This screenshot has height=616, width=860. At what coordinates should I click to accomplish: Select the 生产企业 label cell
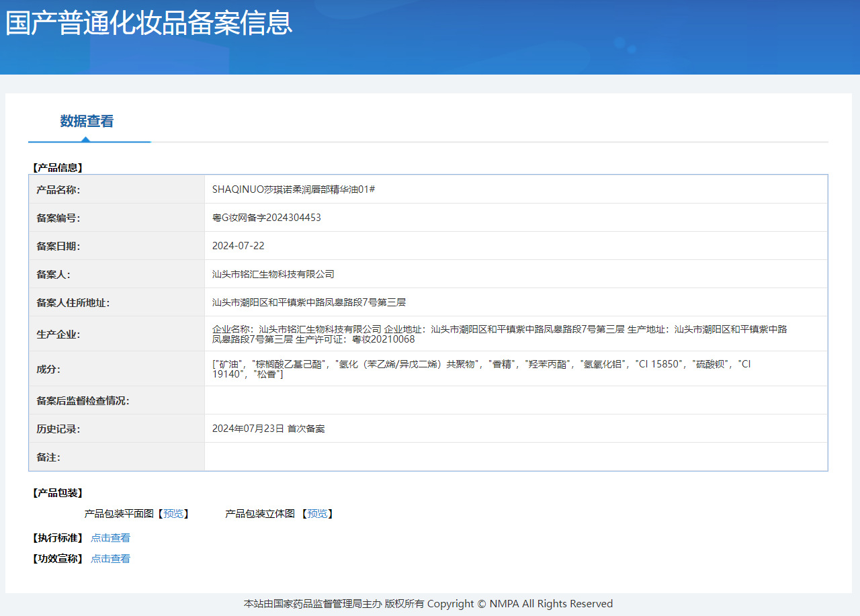pos(117,334)
